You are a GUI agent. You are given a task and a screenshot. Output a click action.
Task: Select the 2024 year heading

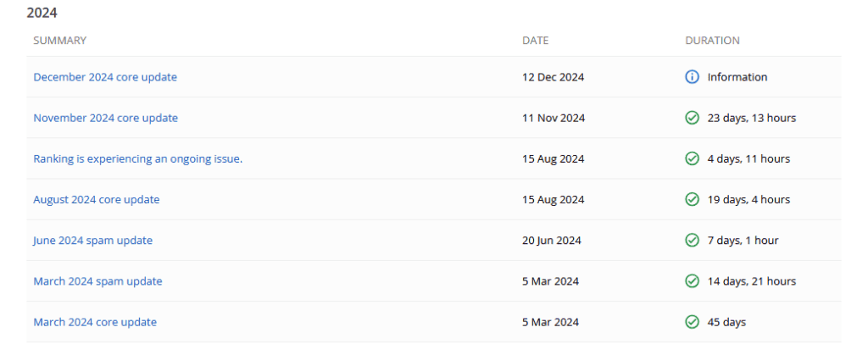point(42,13)
